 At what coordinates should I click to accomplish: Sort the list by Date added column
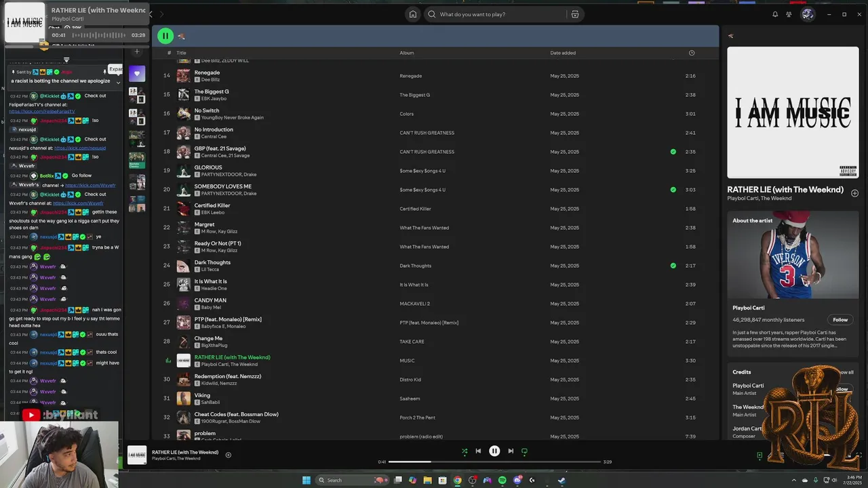click(x=563, y=53)
